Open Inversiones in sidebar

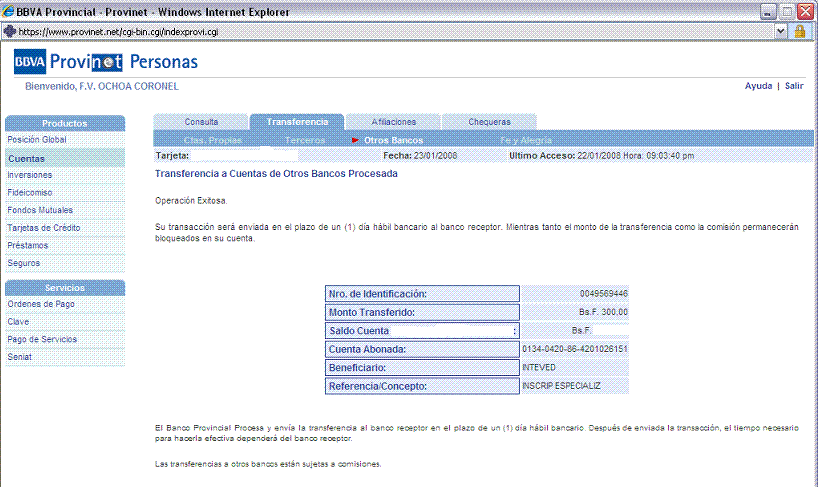tap(29, 175)
